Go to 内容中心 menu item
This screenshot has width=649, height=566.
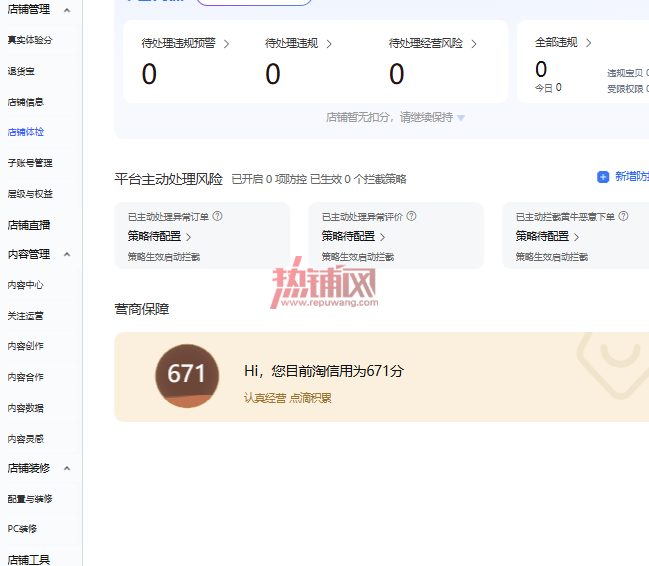click(26, 285)
